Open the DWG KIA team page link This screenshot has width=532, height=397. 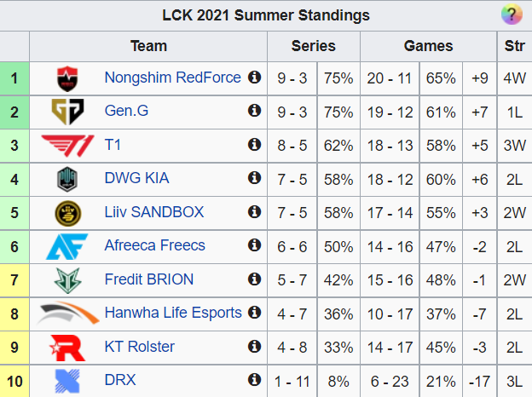[x=136, y=178]
